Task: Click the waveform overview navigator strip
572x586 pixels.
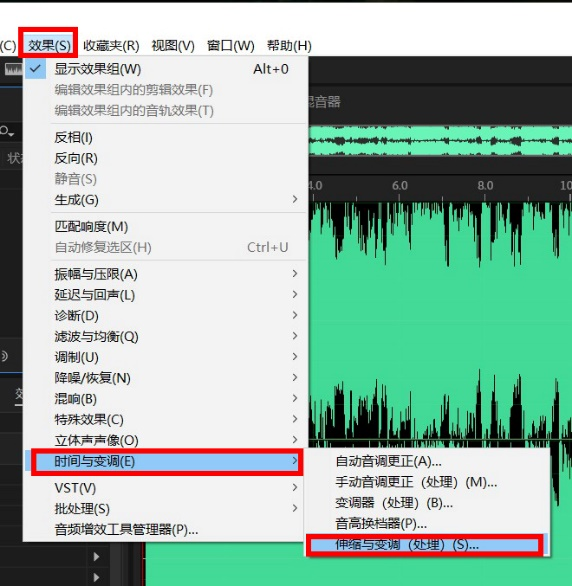Action: coord(440,141)
